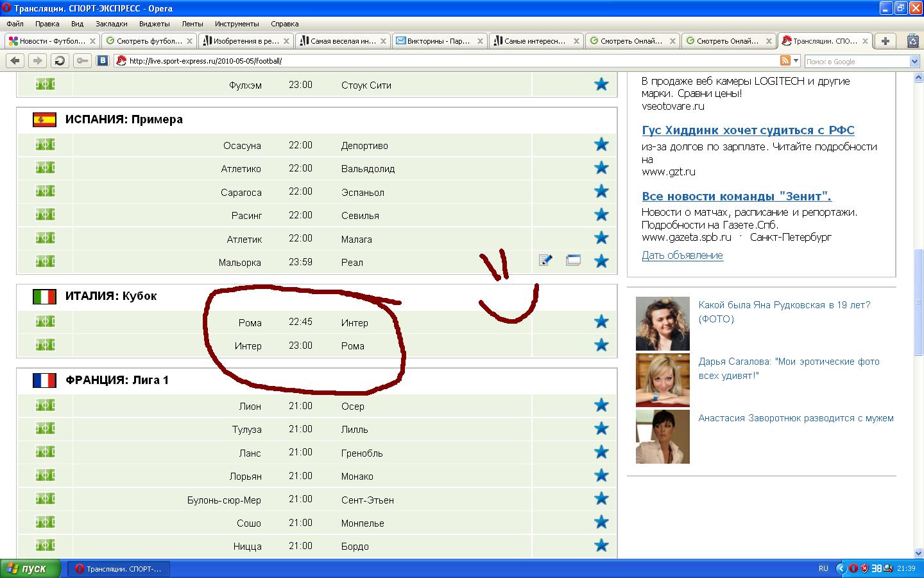Favorite the Атлетик – Малага match star
Viewport: 924px width, 578px height.
(601, 238)
